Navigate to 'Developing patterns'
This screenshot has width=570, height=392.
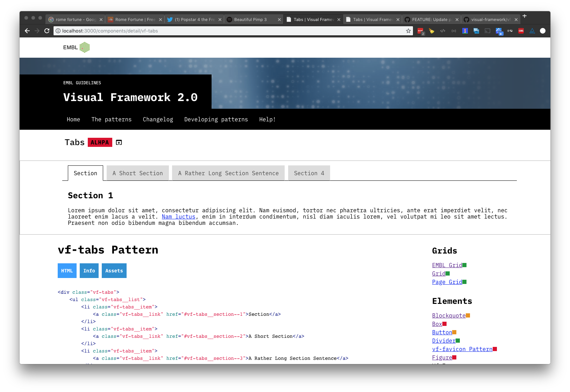216,119
